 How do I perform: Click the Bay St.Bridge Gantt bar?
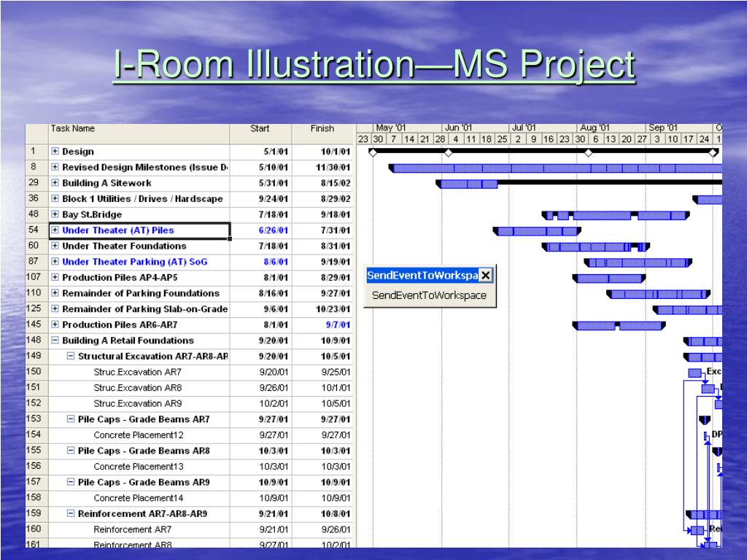pos(616,216)
